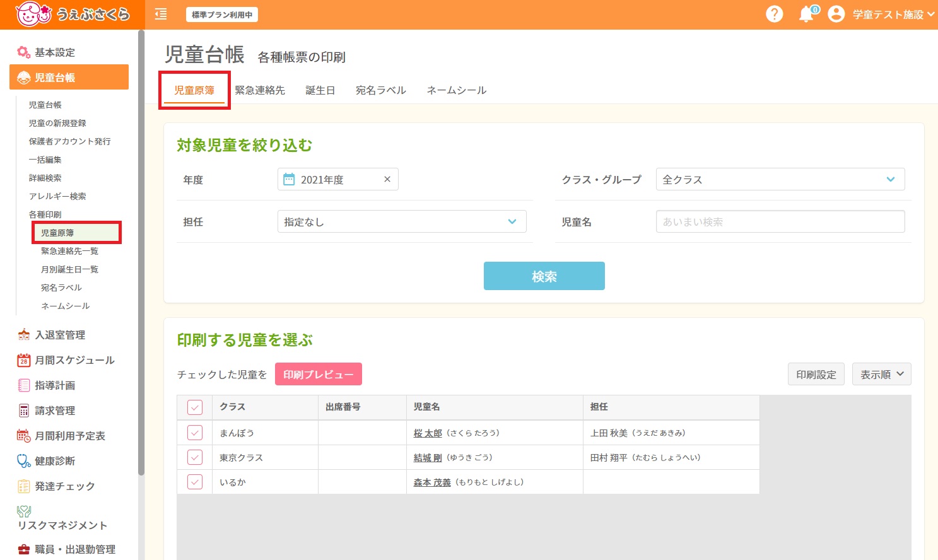Click the 基本設定 gear icon

click(23, 52)
